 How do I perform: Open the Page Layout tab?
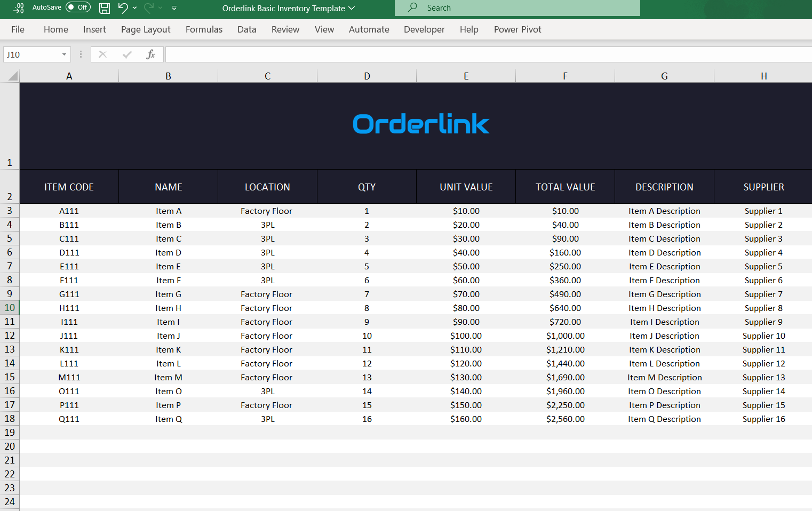(x=146, y=29)
